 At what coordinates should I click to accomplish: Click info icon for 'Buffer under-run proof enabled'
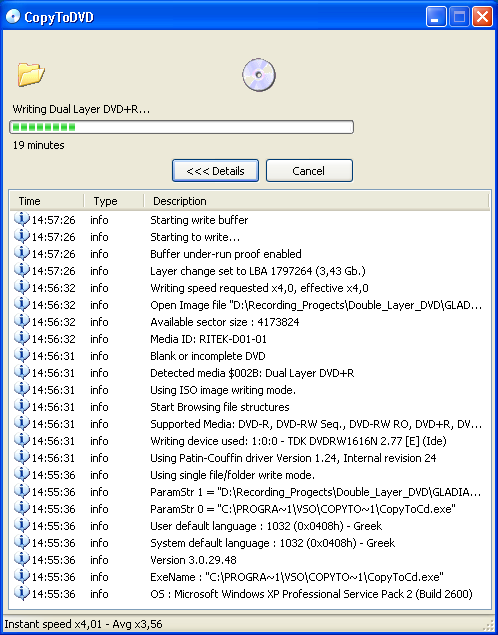coord(21,254)
